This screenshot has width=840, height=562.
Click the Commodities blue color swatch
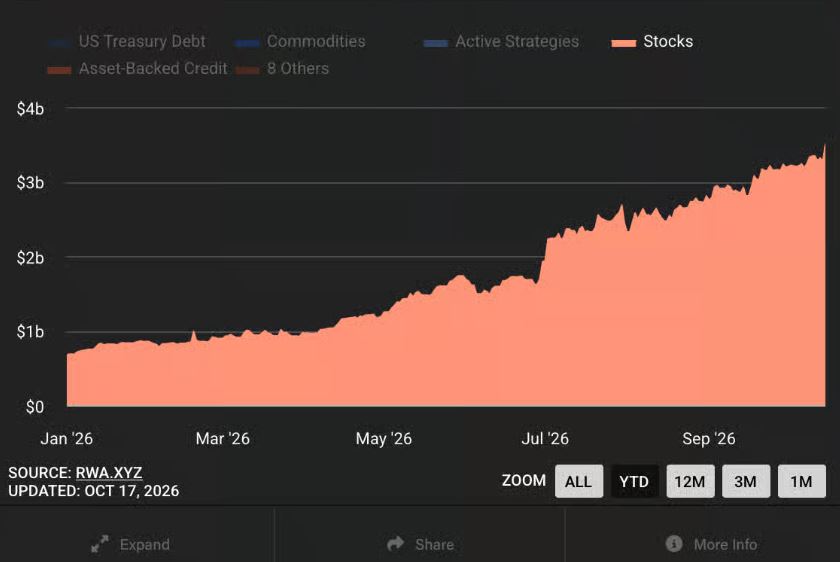(x=248, y=43)
